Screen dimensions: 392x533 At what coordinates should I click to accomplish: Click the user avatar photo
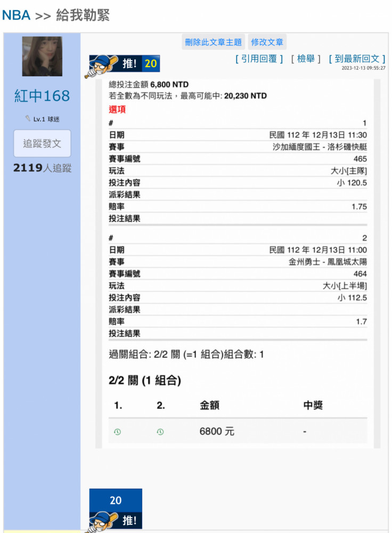[x=42, y=56]
